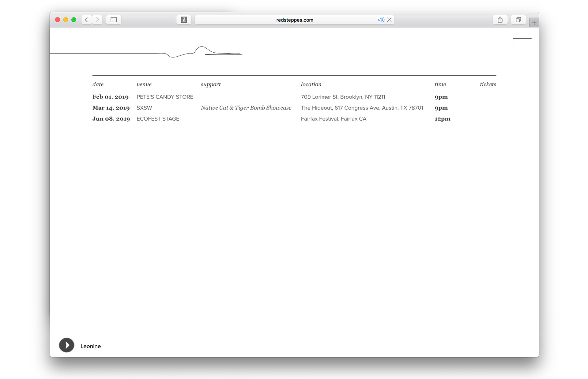Click the Leonine track title
Viewport: 588px width, 379px height.
pos(91,346)
